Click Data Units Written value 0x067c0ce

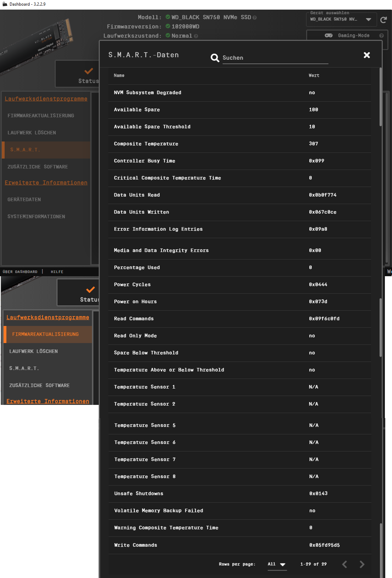322,212
